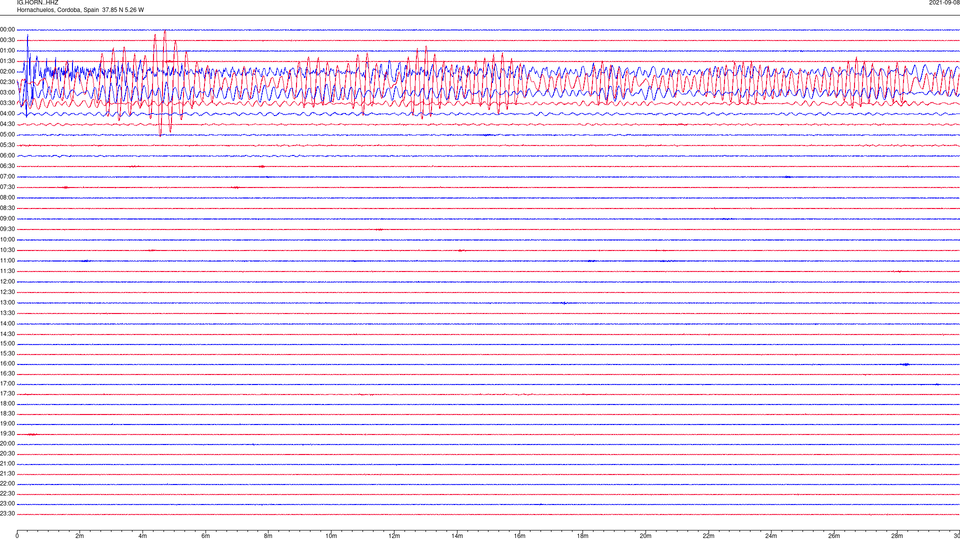The image size is (960, 540).
Task: Click the 18m axis tick label
Action: click(583, 536)
